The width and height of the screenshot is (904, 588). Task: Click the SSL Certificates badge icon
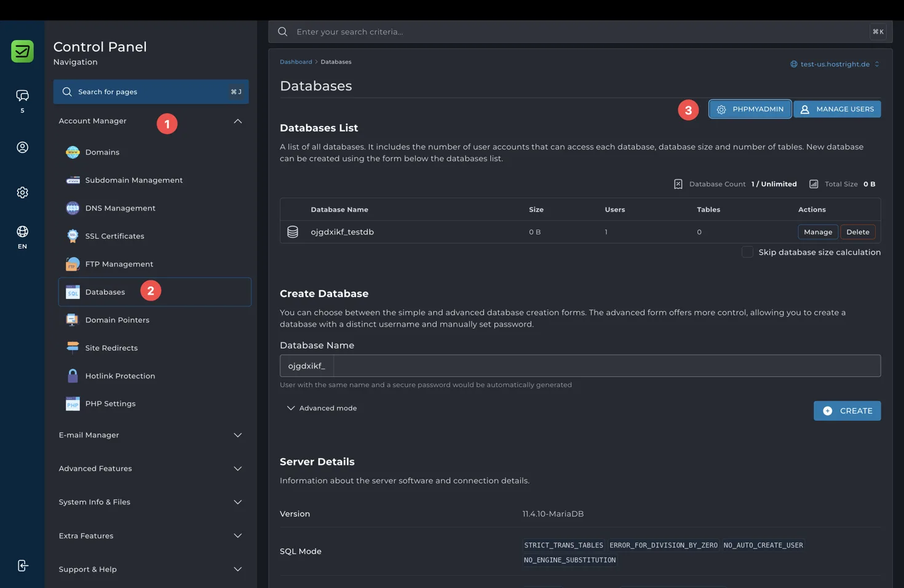(73, 236)
